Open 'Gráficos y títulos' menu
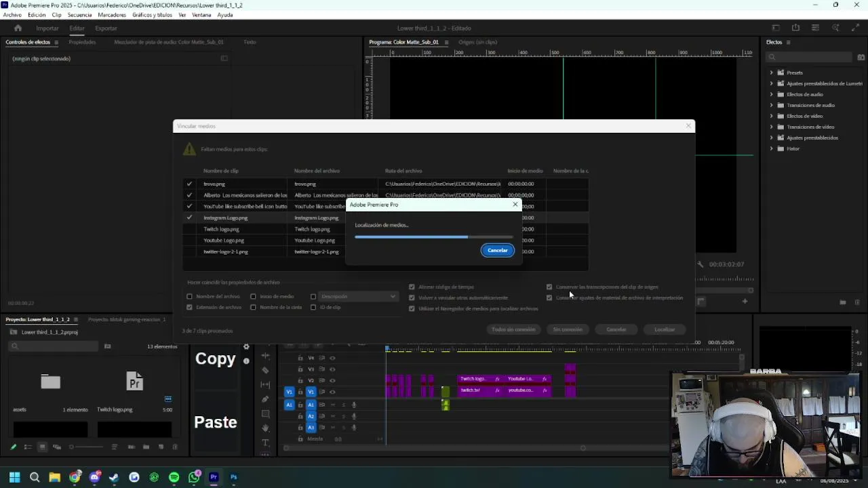 pos(152,15)
